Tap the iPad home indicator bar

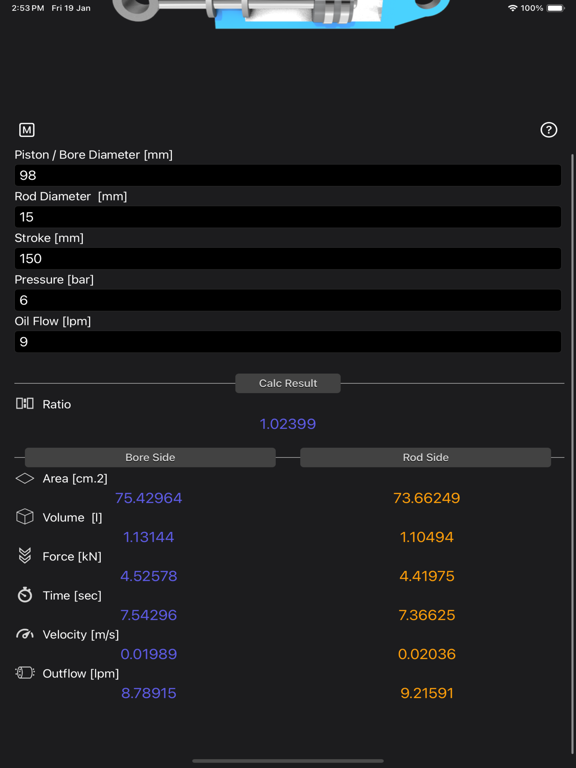(x=288, y=761)
